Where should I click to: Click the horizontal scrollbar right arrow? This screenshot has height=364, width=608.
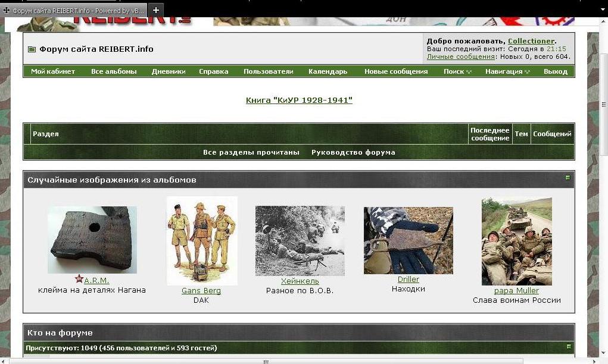(594, 361)
